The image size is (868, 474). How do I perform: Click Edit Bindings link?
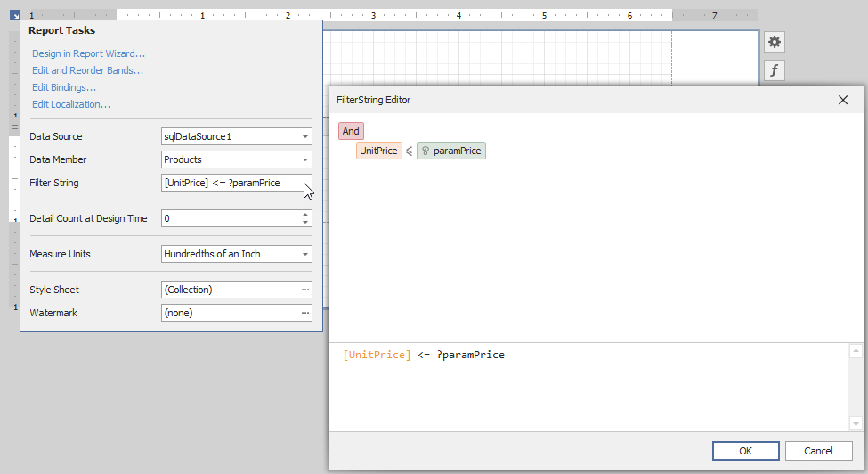[64, 87]
